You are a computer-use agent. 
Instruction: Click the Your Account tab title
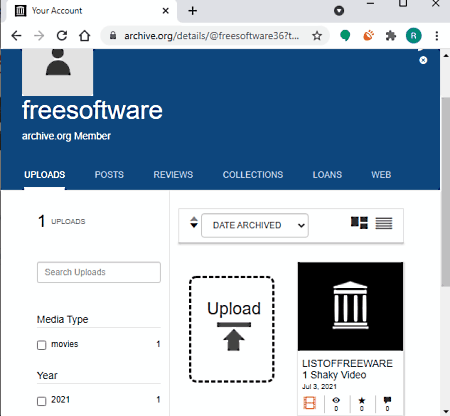click(x=57, y=11)
